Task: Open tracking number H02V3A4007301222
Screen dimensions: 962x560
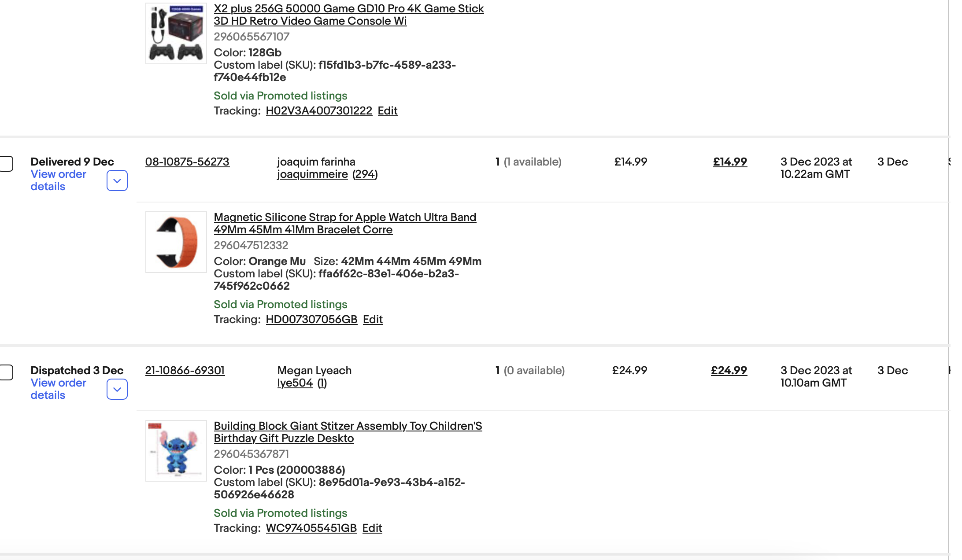Action: (x=319, y=111)
